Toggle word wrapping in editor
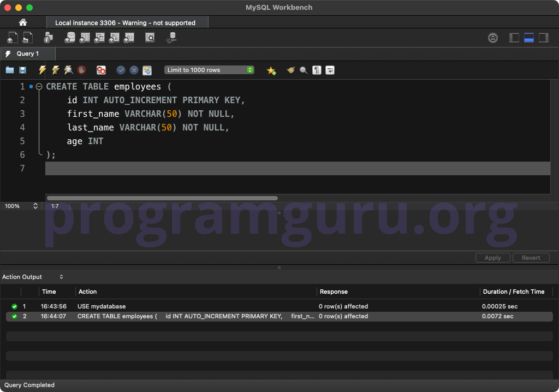The image size is (559, 392). point(330,70)
